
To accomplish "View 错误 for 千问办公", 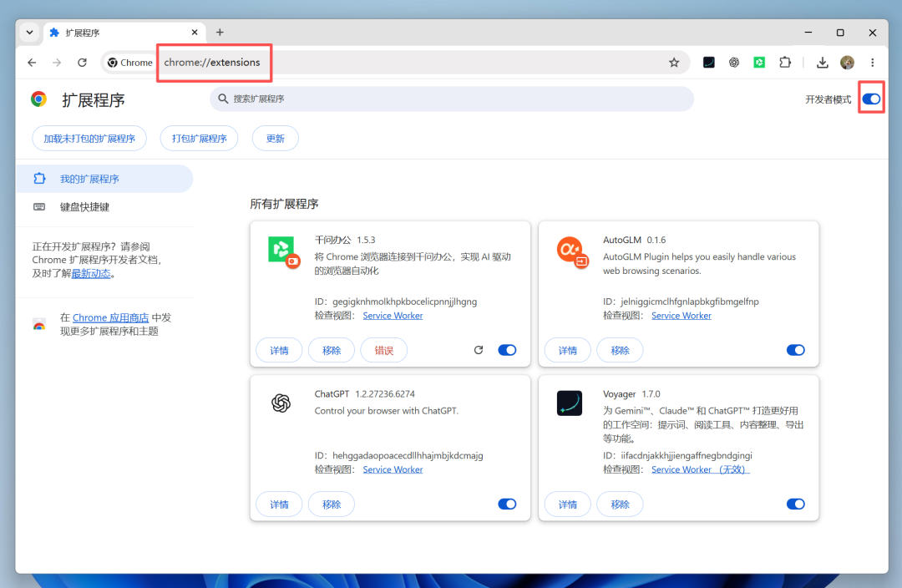I will [383, 350].
